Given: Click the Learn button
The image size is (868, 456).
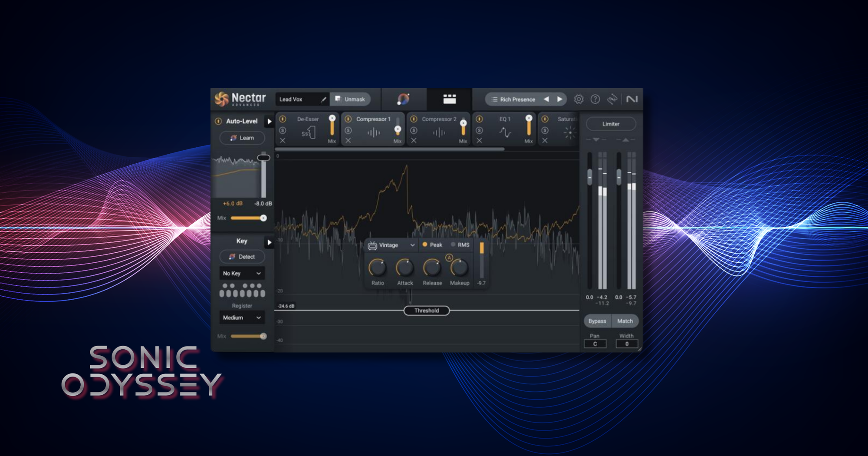Looking at the screenshot, I should tap(242, 138).
